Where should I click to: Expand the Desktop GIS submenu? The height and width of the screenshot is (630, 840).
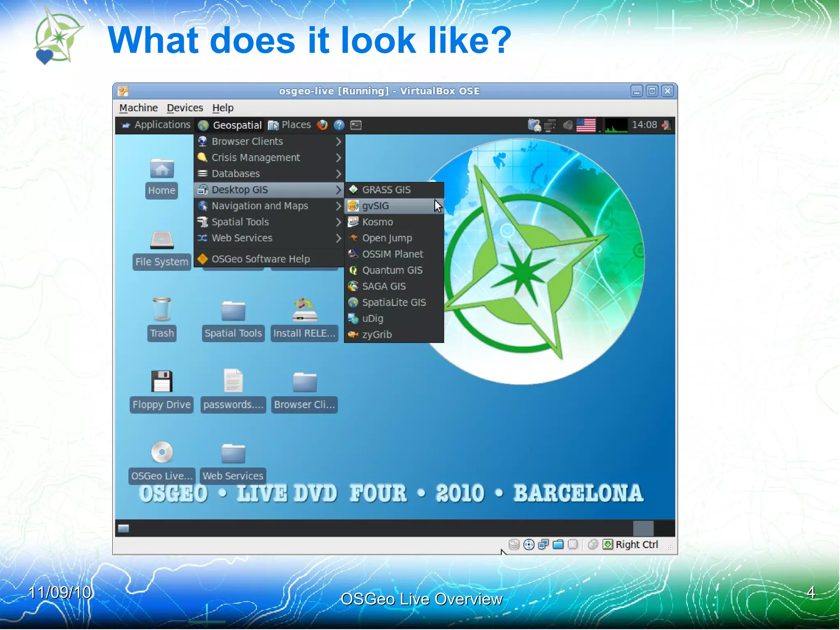[269, 189]
